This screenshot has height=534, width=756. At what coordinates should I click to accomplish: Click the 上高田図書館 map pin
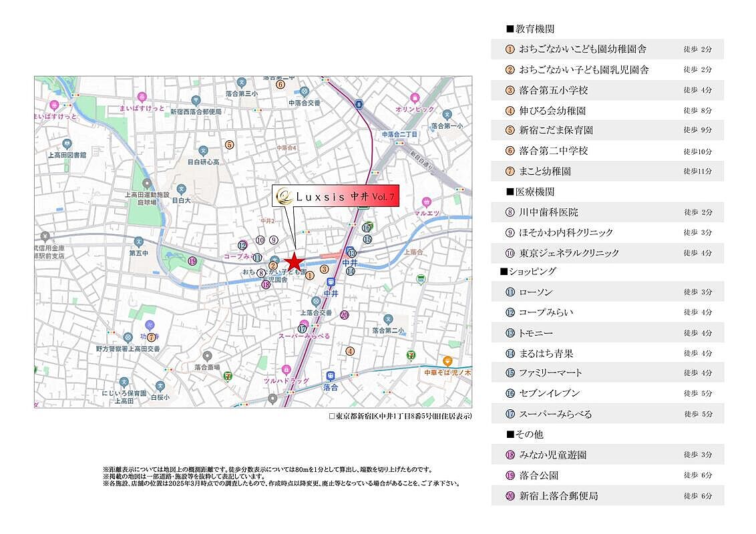click(67, 144)
